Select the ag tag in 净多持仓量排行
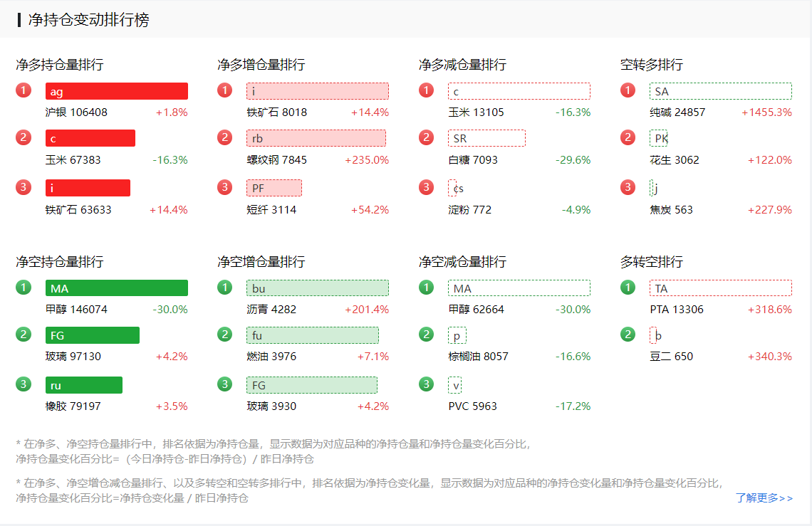This screenshot has height=526, width=812. [117, 90]
